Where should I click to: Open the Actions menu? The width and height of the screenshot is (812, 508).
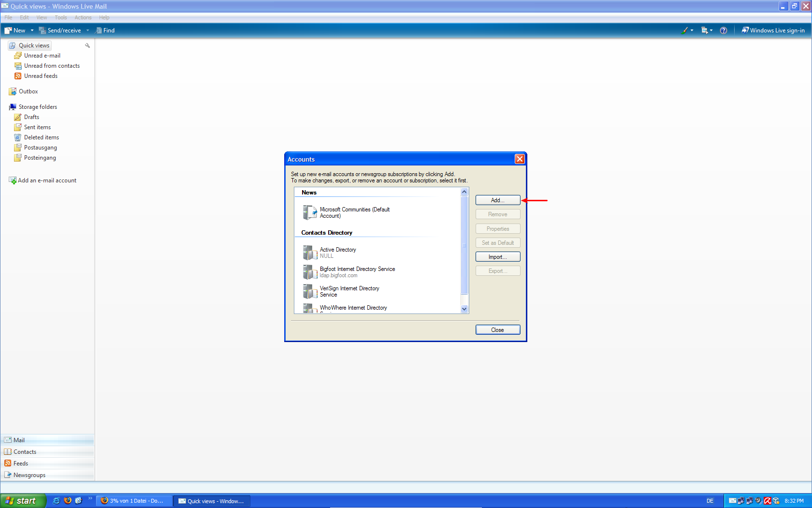[x=83, y=17]
